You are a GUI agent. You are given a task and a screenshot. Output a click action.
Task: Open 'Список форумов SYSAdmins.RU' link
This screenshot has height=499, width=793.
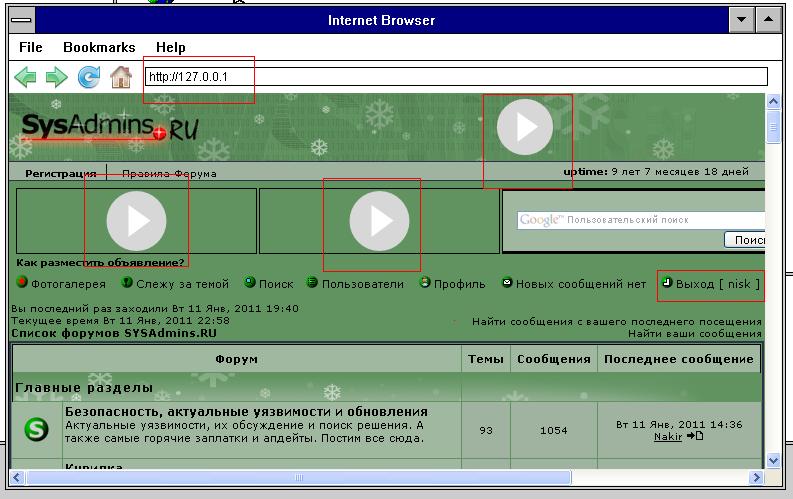click(114, 334)
